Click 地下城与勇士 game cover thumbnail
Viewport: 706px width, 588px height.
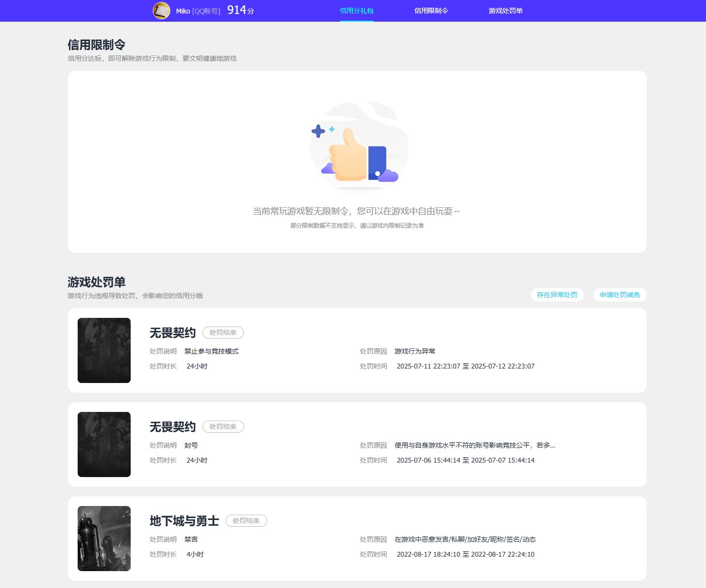[x=104, y=538]
